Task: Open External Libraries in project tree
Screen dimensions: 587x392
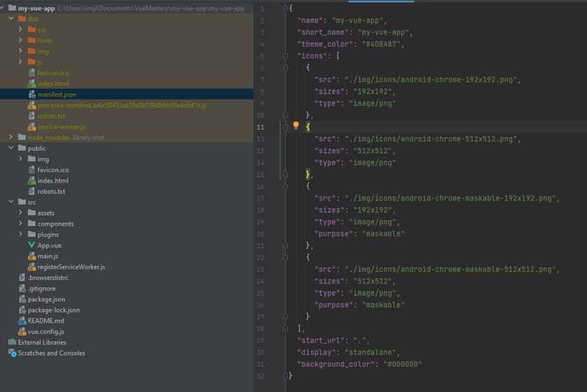Action: pos(42,342)
